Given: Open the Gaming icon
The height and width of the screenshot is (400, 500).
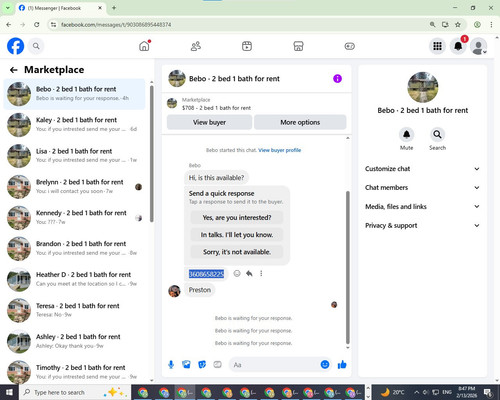Looking at the screenshot, I should [350, 46].
